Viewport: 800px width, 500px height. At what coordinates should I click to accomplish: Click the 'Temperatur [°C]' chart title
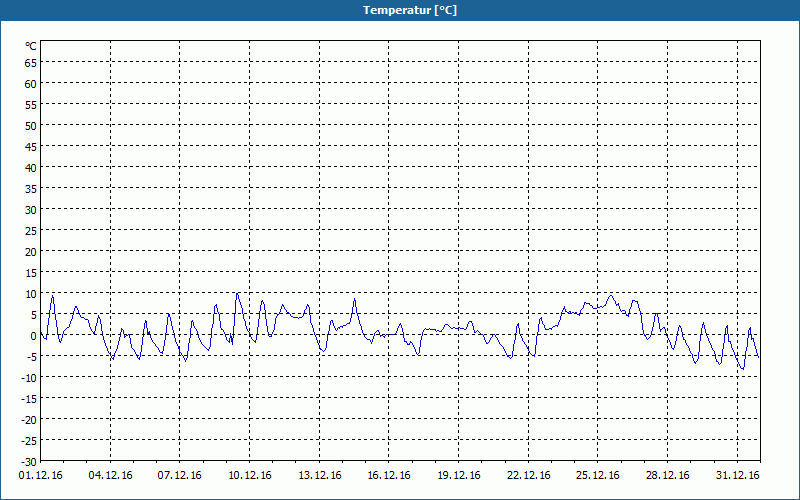coord(410,10)
